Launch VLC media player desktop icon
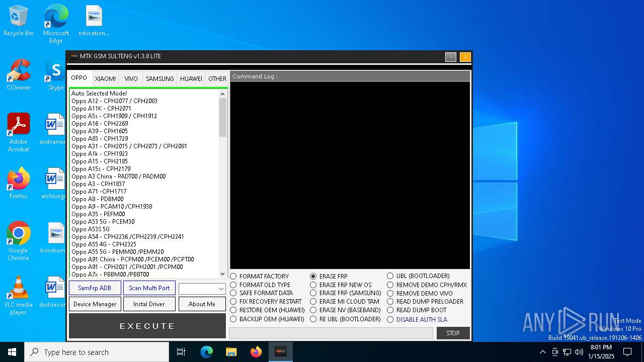644x362 pixels. pos(19,296)
